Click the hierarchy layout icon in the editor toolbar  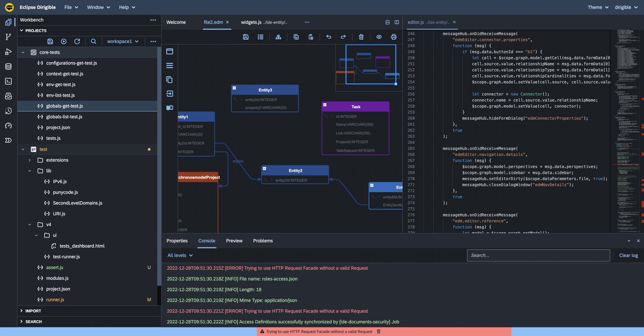tap(278, 37)
